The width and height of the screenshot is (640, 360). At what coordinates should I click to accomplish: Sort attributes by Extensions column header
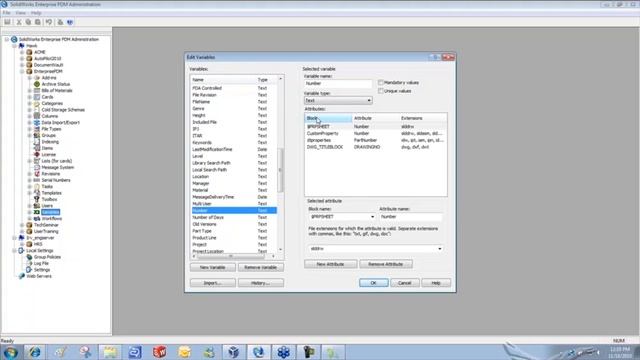coord(423,118)
